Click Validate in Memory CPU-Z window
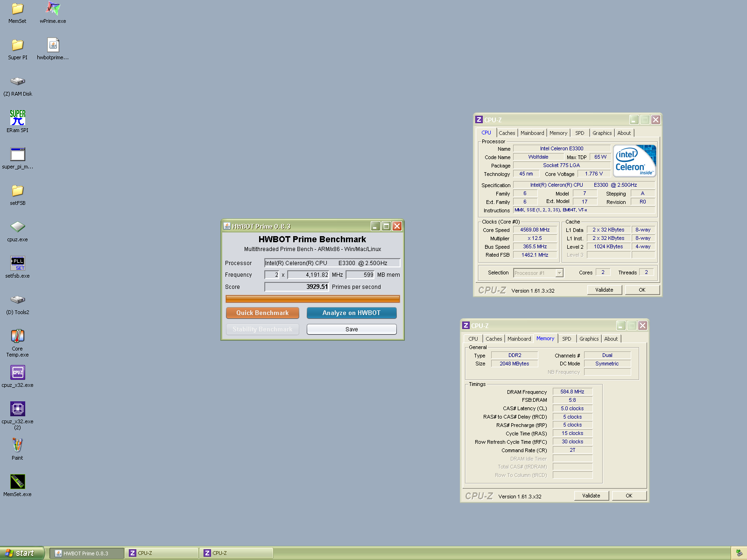 [591, 496]
